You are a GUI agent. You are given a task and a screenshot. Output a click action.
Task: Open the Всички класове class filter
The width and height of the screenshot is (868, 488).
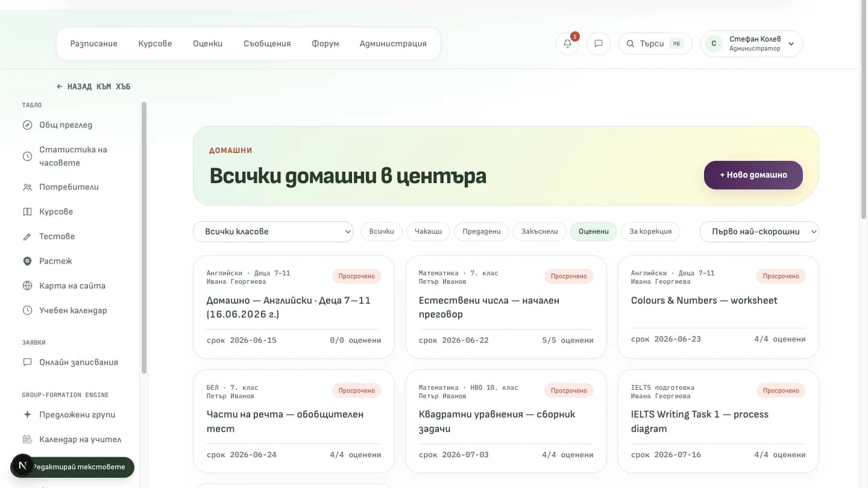tap(273, 231)
